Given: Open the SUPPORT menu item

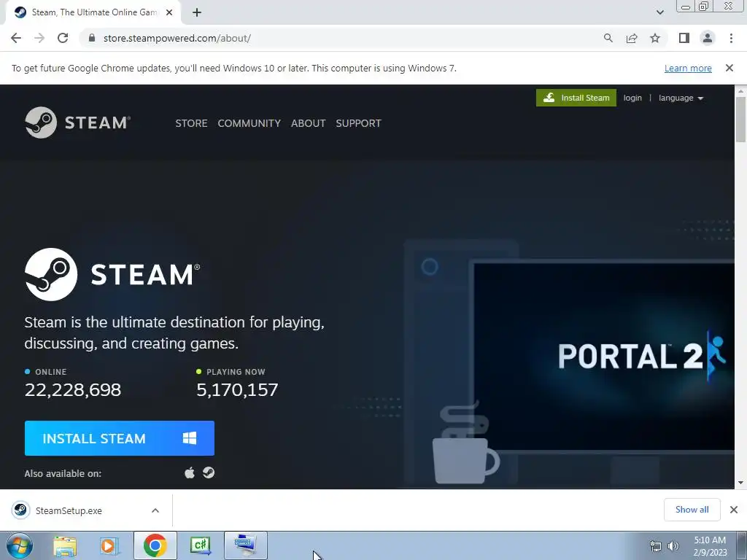Looking at the screenshot, I should coord(358,123).
